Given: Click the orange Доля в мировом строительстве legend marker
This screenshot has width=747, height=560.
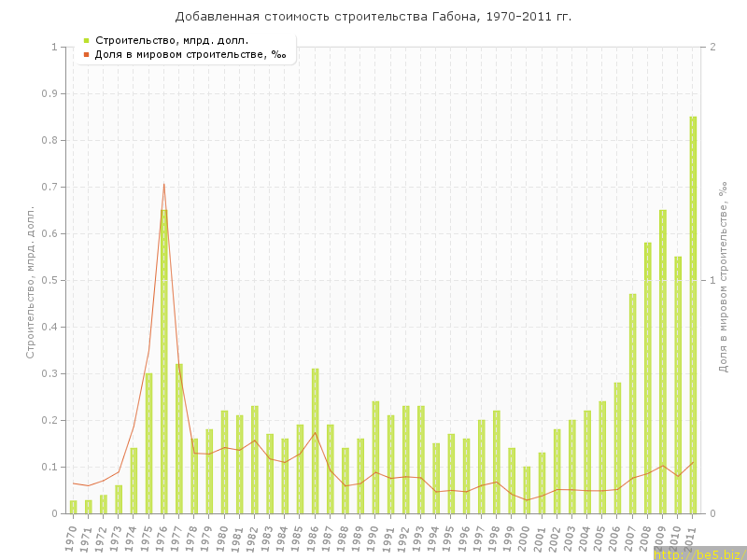Looking at the screenshot, I should point(86,54).
